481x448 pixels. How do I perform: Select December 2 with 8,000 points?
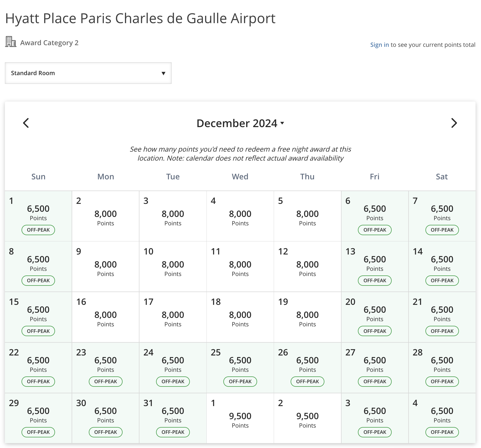coord(106,216)
